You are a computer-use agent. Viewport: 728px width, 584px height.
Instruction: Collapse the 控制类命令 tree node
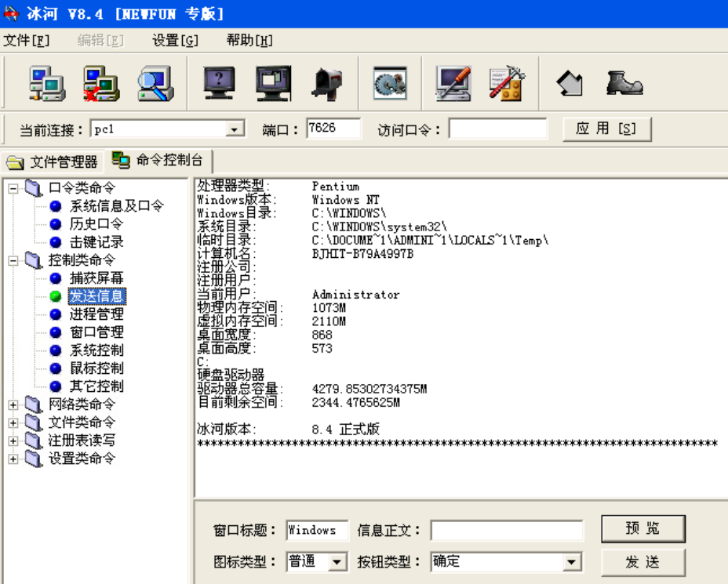tap(13, 261)
